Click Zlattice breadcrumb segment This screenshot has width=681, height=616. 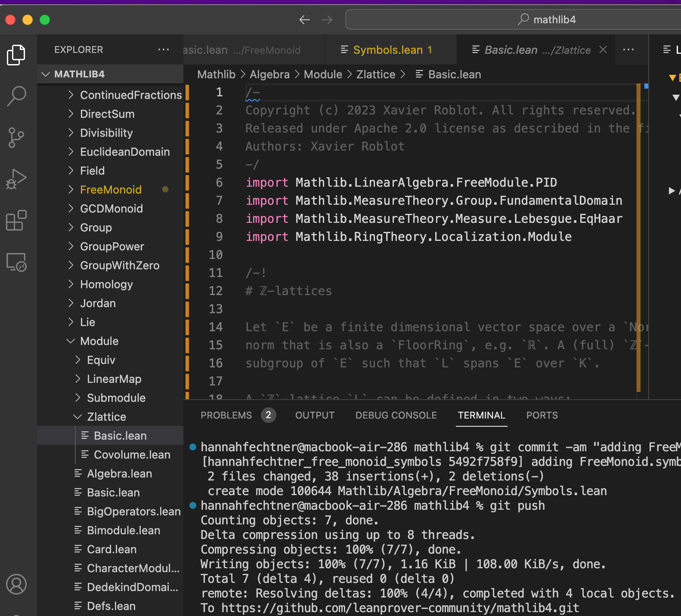pos(375,74)
